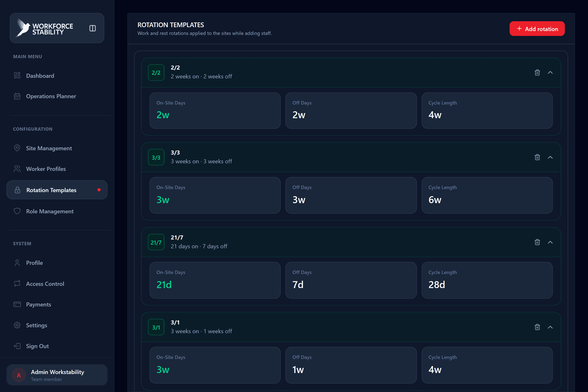
Task: Click the 21/7 Off Days 7d value
Action: point(298,284)
